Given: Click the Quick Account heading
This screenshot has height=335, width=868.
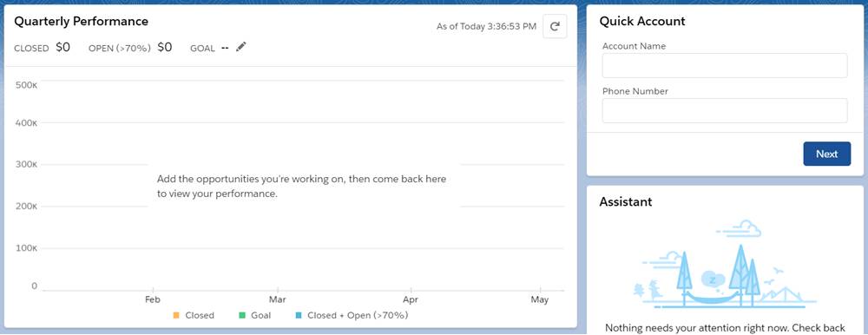Looking at the screenshot, I should [642, 21].
